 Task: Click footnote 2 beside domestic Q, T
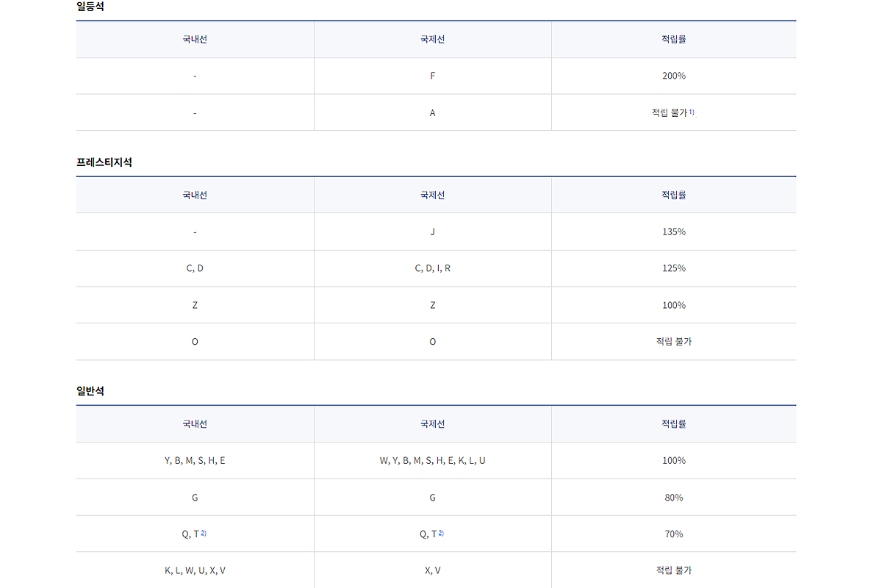pyautogui.click(x=204, y=533)
